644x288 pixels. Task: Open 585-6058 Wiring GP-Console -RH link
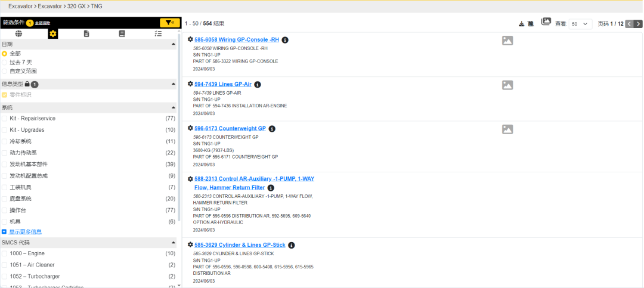(237, 40)
